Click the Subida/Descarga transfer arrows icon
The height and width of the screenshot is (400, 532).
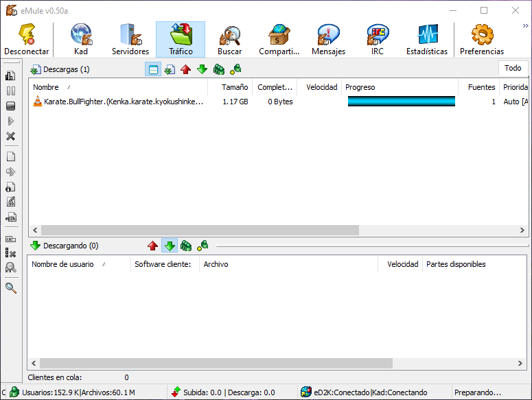(176, 392)
